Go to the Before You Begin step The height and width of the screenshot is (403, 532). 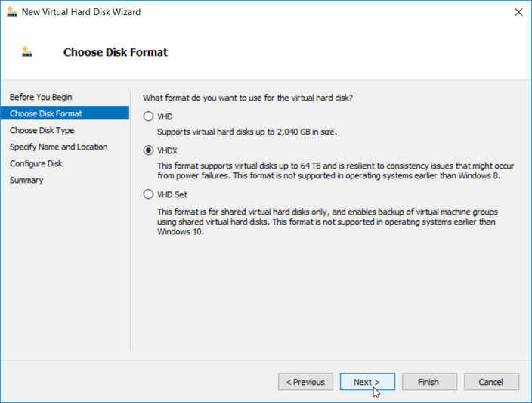41,97
